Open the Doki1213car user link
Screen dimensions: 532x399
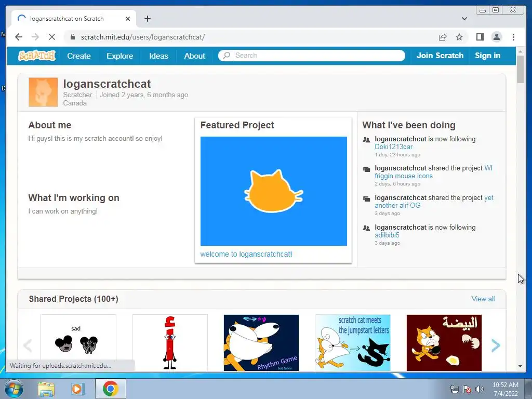[x=394, y=147]
